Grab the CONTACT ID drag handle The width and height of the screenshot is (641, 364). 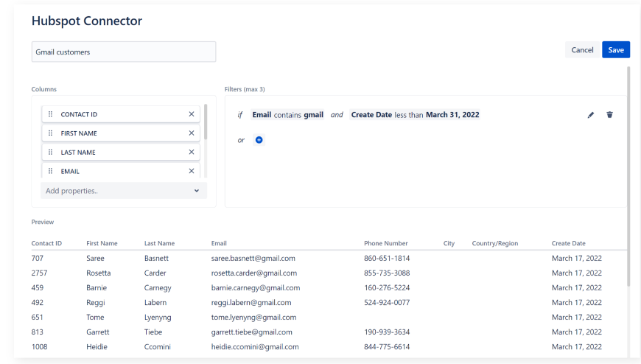click(50, 114)
